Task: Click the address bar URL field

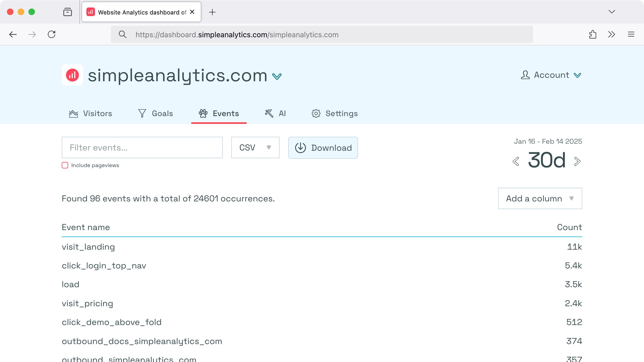Action: coord(322,34)
